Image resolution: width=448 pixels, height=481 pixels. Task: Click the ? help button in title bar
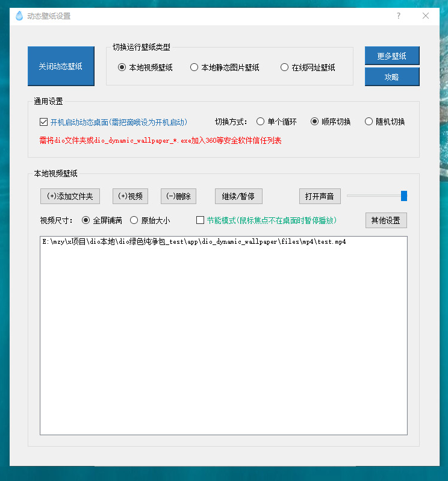398,16
